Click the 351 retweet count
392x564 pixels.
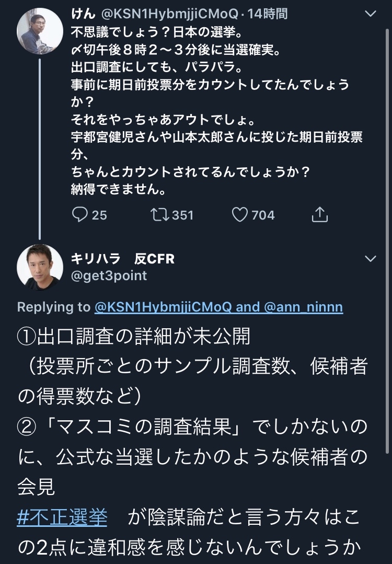click(182, 215)
